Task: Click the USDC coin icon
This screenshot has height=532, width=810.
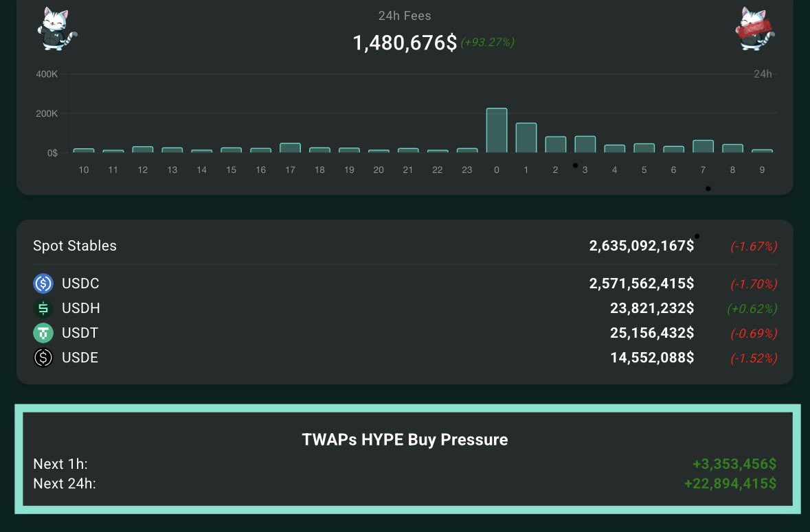Action: [43, 284]
